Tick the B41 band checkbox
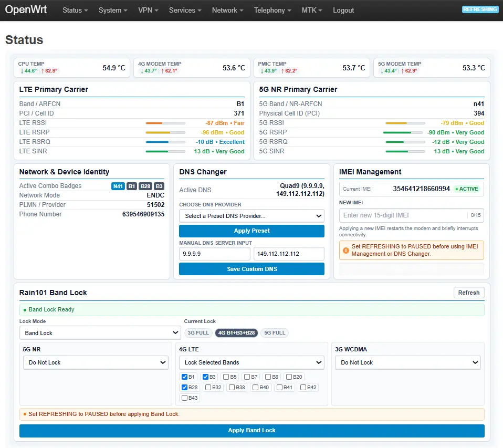 pos(279,388)
